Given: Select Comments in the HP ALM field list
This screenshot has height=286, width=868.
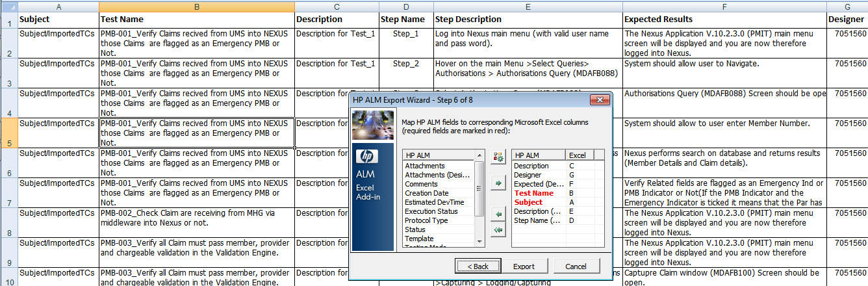Looking at the screenshot, I should coord(439,184).
